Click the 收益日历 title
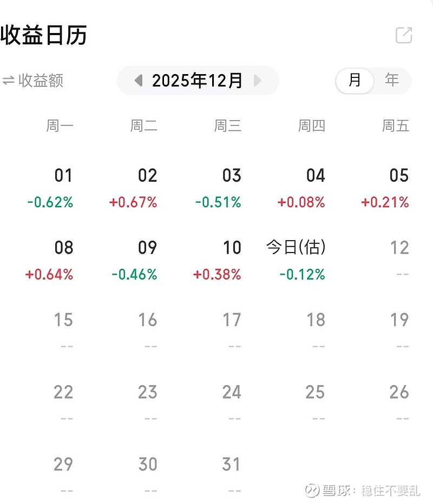The height and width of the screenshot is (504, 433). pyautogui.click(x=43, y=35)
